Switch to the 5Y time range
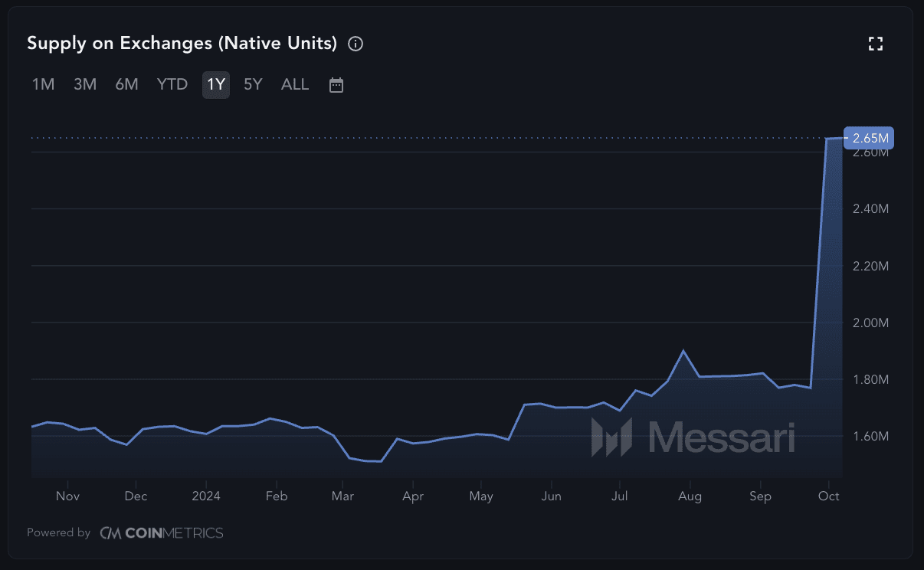The height and width of the screenshot is (570, 924). (x=253, y=84)
